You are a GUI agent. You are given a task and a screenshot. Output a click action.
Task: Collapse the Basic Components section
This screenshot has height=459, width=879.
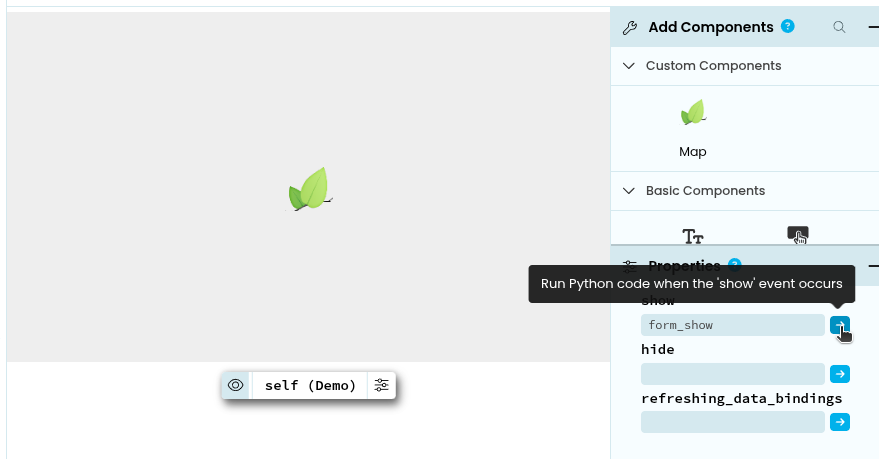(629, 191)
